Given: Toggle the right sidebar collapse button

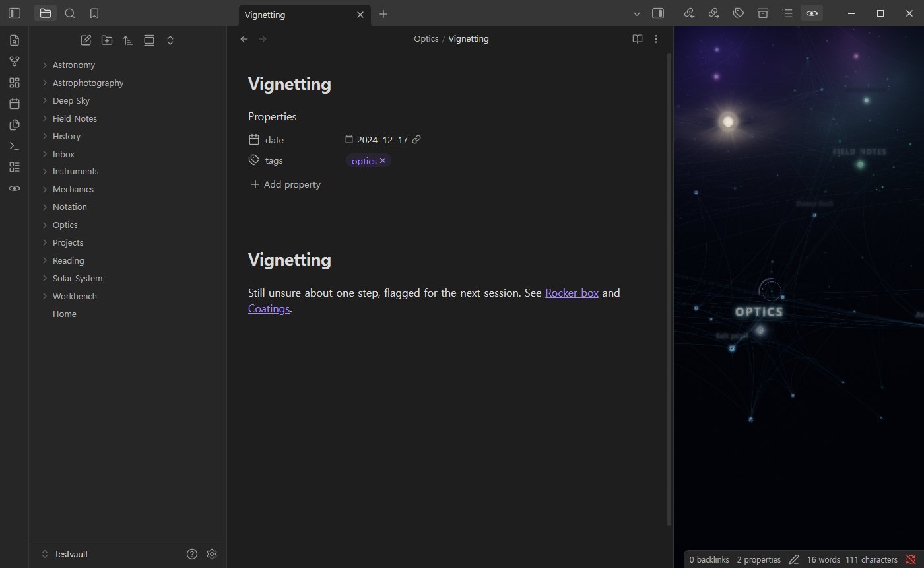Looking at the screenshot, I should (x=658, y=13).
